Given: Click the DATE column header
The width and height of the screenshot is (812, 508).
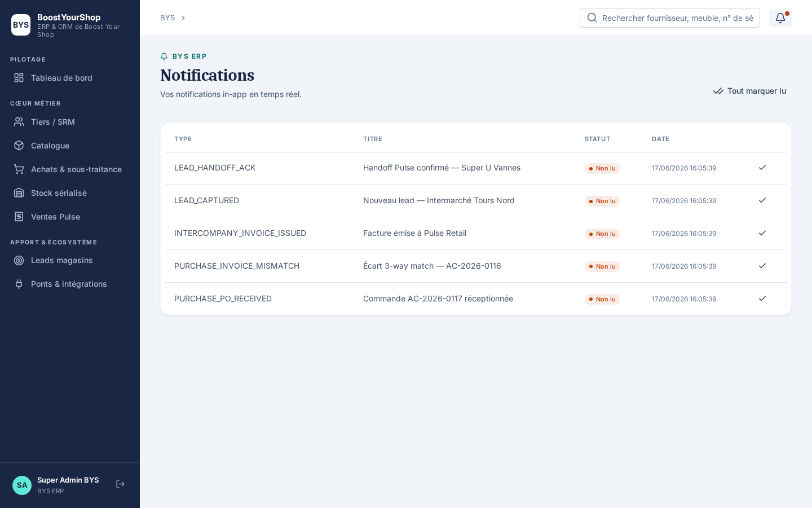Looking at the screenshot, I should point(660,139).
